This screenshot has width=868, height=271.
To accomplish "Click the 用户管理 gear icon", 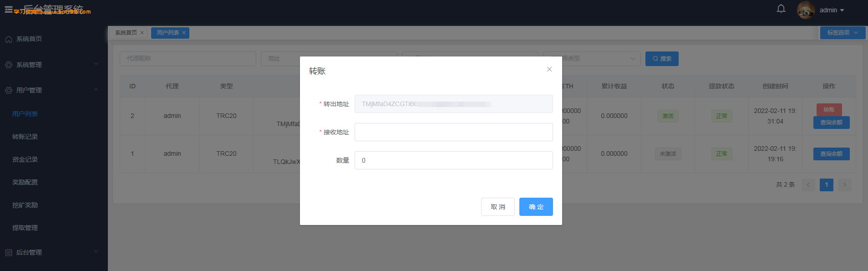I will [x=9, y=90].
